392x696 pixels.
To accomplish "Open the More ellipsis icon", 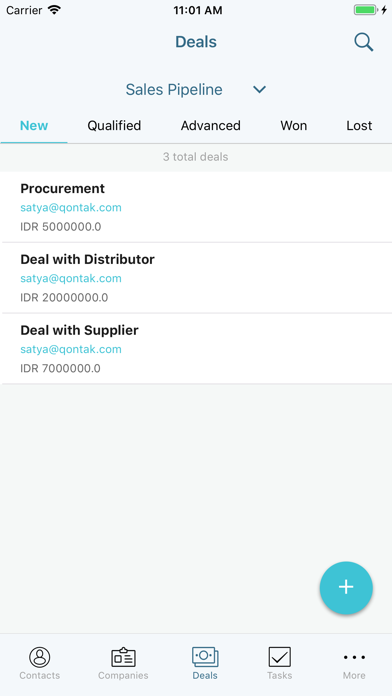I will 354,657.
